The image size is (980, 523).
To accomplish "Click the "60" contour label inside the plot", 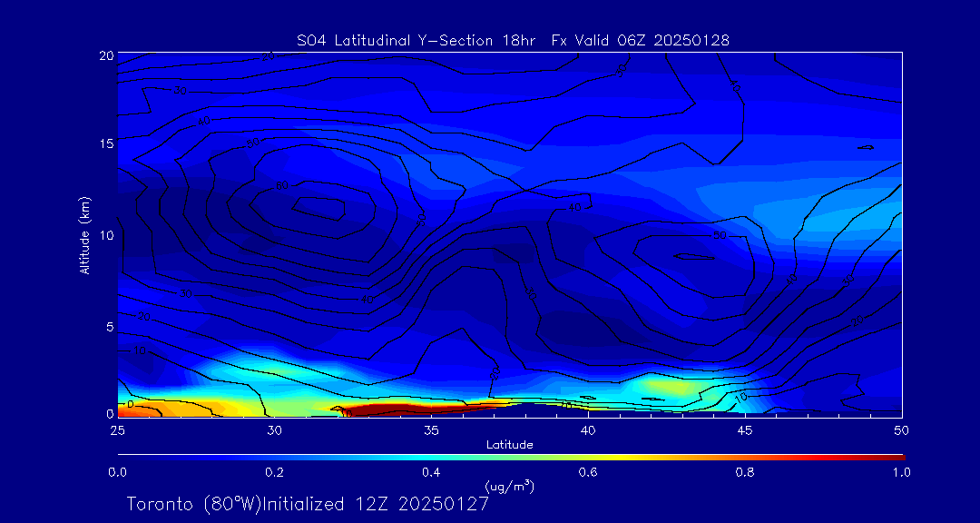I will (282, 186).
